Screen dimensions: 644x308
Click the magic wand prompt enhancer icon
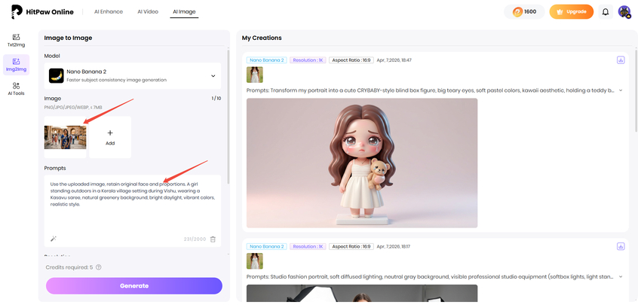54,239
